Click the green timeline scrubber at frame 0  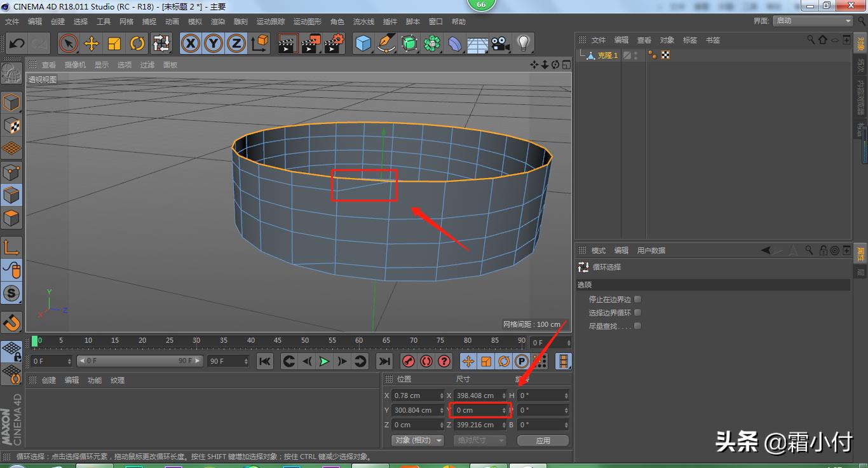pos(36,342)
